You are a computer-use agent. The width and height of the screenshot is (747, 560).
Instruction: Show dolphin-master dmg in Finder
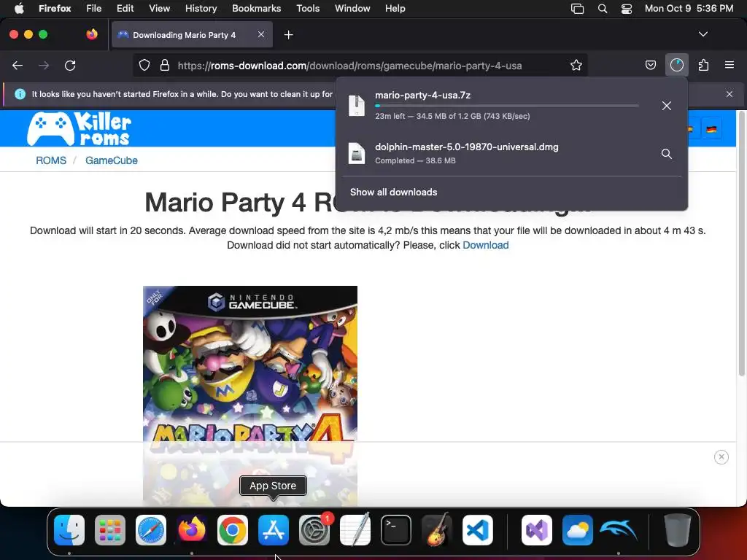[667, 154]
